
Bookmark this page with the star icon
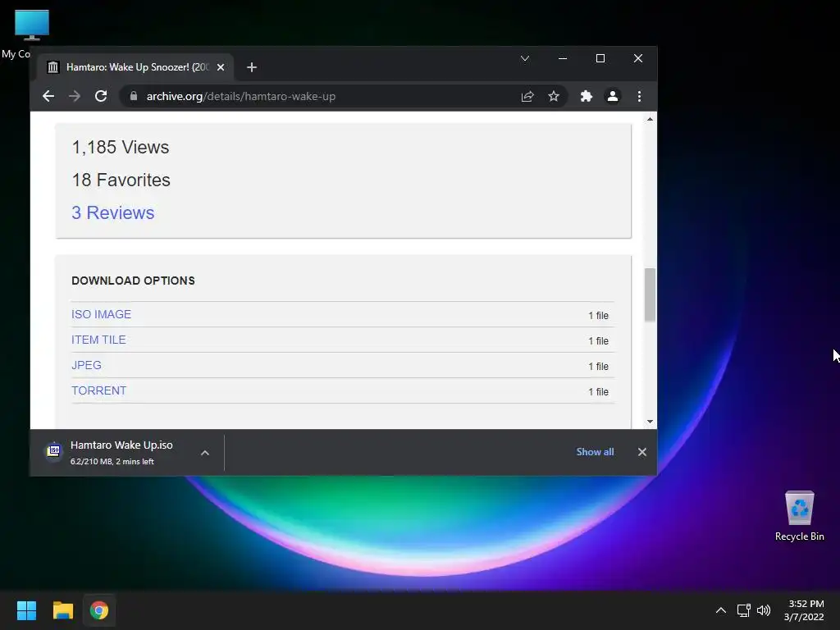pyautogui.click(x=554, y=97)
